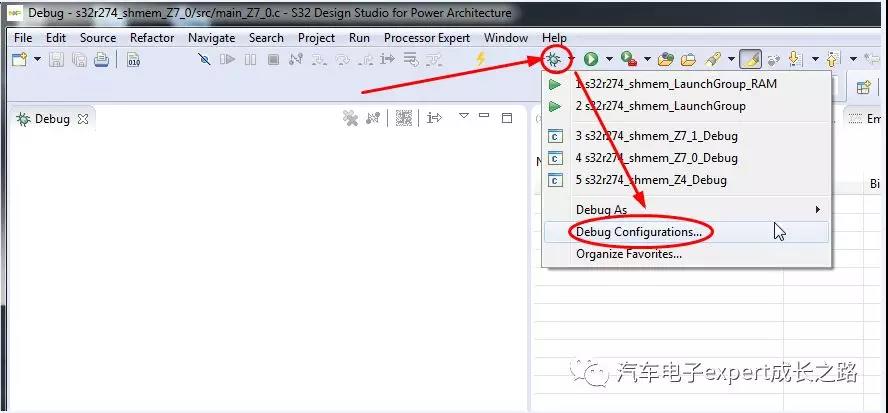Toggle the highlighted pencil mark icon in the toolbar
888x413 pixels.
coord(749,59)
